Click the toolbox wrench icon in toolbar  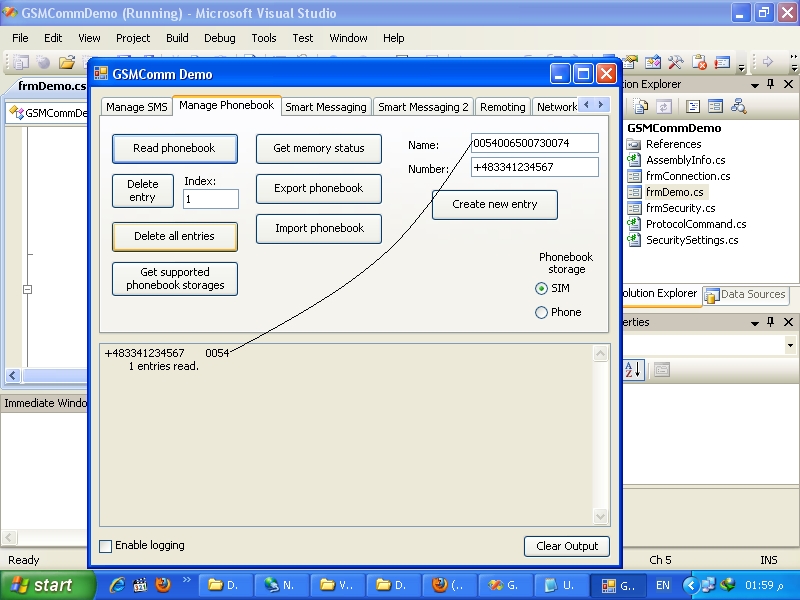[x=676, y=62]
